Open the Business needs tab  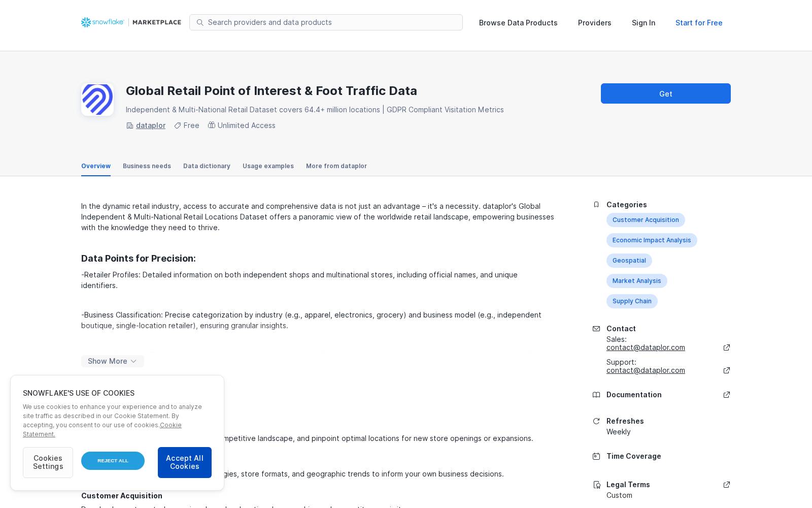[147, 166]
